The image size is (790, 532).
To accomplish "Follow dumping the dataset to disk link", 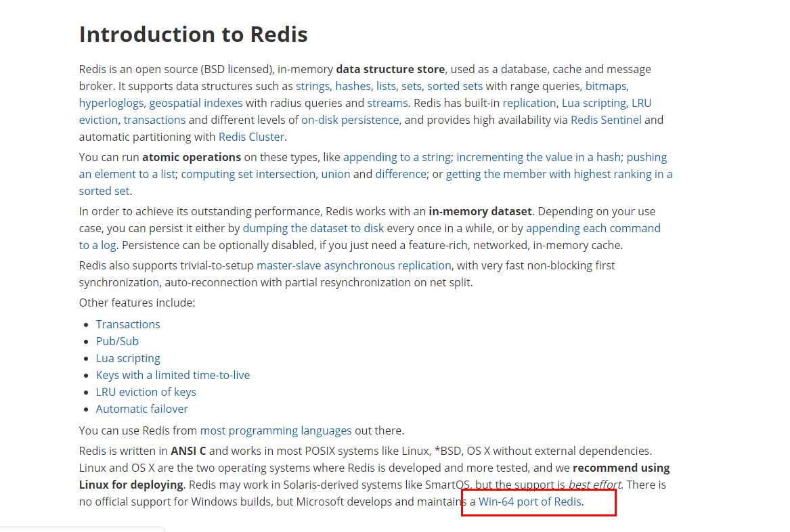I will tap(313, 228).
